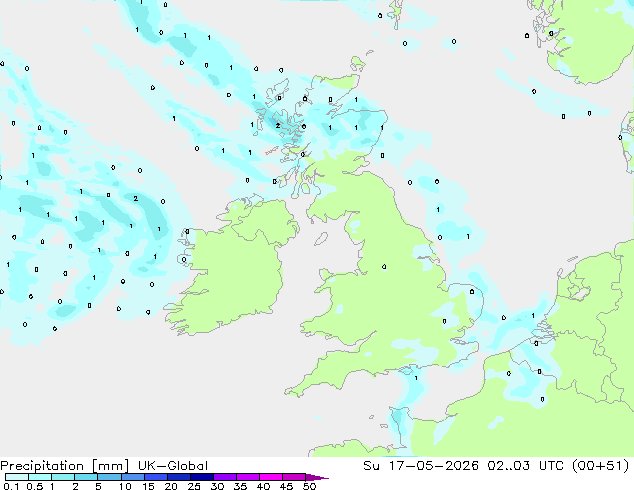634x490 pixels.
Task: Click the "35" legend scale label
Action: [x=240, y=486]
